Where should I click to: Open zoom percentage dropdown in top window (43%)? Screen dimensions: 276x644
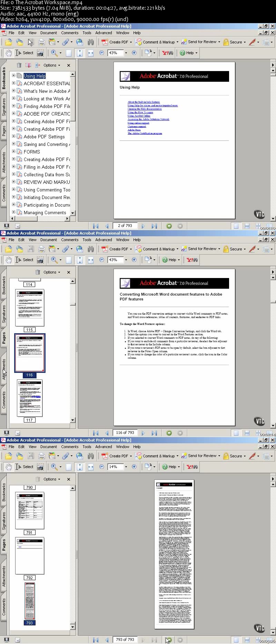126,53
